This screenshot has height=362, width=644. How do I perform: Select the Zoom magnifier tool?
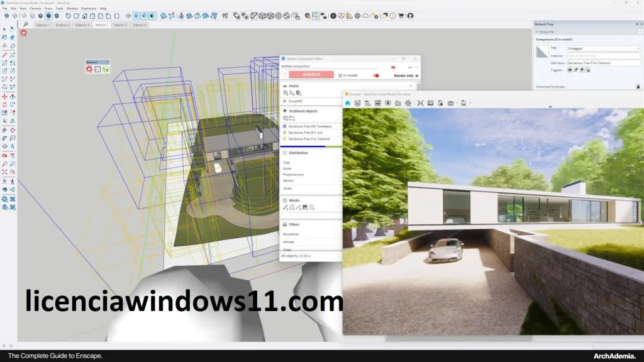coord(4,164)
